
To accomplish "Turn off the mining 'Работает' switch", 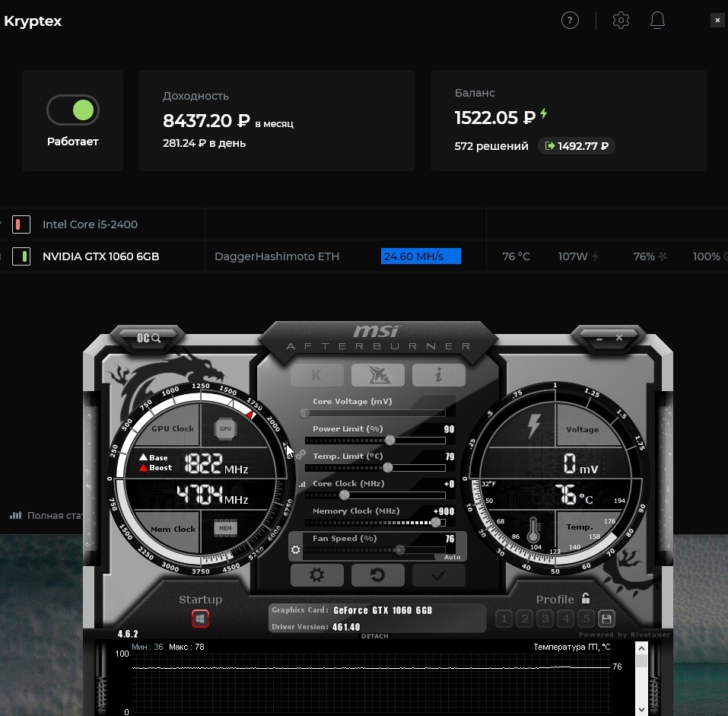I will click(x=73, y=111).
